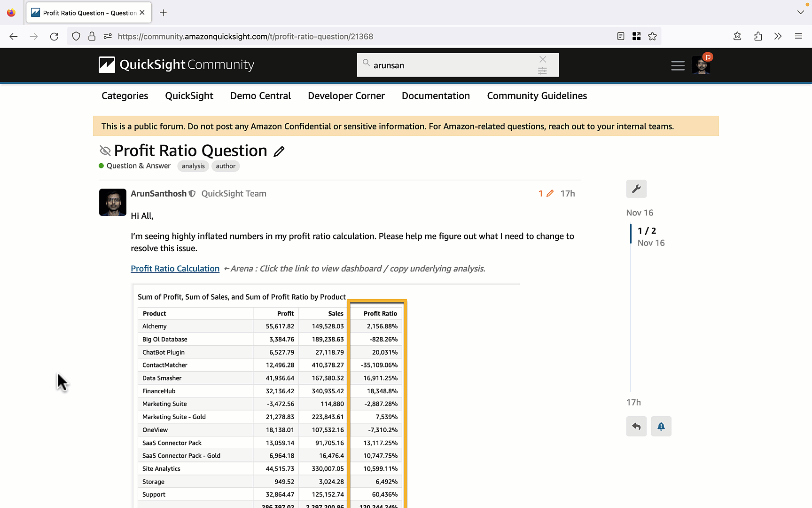This screenshot has width=812, height=508.
Task: Focus the browser address bar
Action: click(x=365, y=36)
